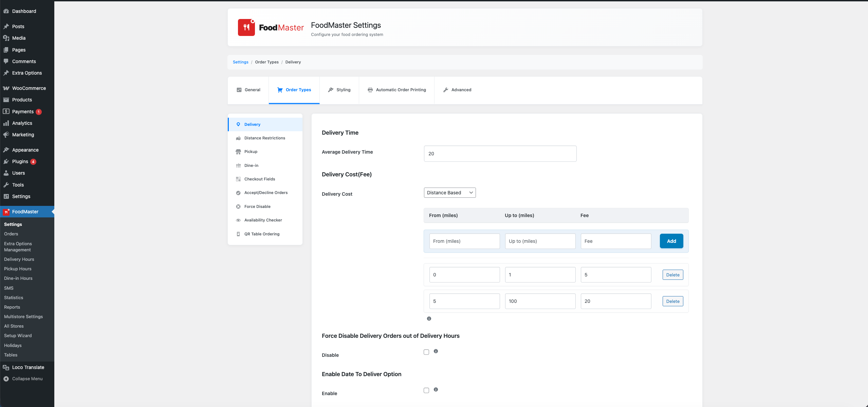Viewport: 868px width, 407px height.
Task: Open the Automatic Order Printing tab
Action: pyautogui.click(x=396, y=90)
